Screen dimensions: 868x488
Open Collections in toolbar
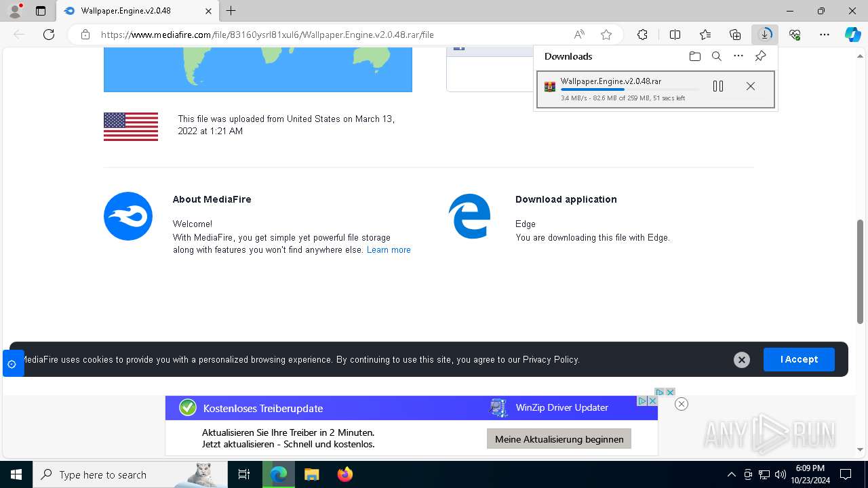[x=735, y=35]
